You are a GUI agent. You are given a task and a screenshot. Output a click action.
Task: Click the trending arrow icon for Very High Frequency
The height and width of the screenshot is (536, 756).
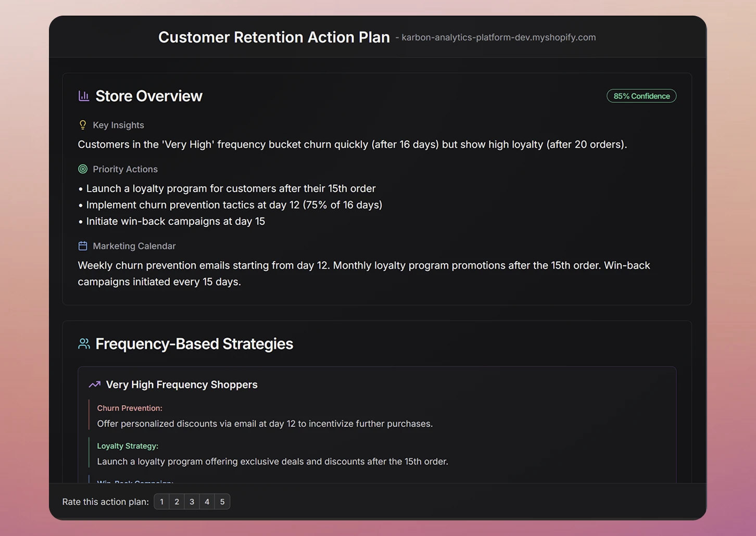pyautogui.click(x=94, y=385)
